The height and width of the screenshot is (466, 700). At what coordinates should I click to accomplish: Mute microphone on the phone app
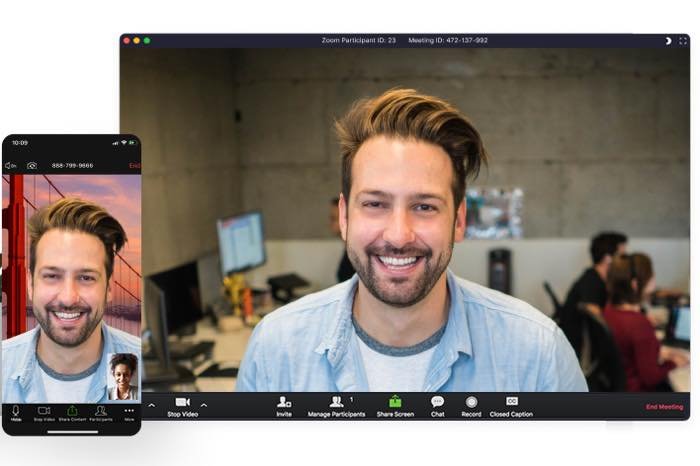pos(16,413)
